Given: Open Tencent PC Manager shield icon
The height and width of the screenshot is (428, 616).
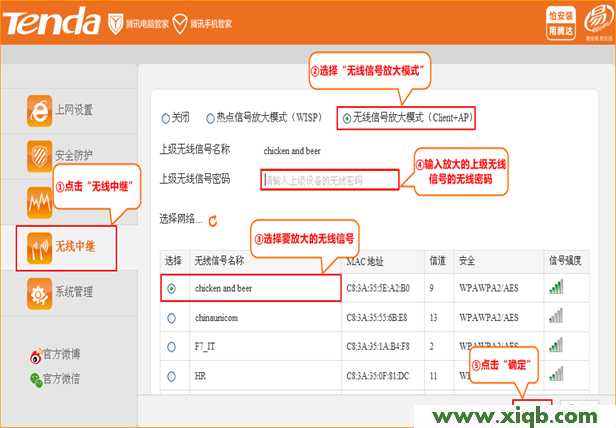Looking at the screenshot, I should pyautogui.click(x=116, y=24).
